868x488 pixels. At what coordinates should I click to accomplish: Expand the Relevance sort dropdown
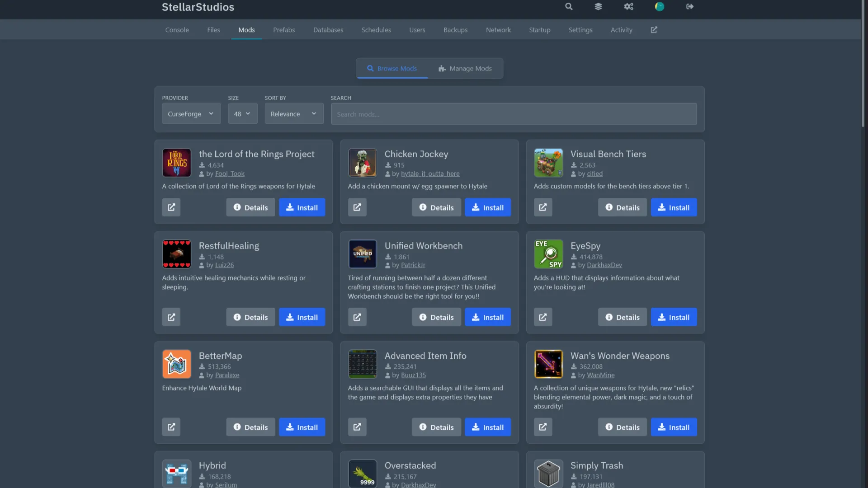coord(294,114)
